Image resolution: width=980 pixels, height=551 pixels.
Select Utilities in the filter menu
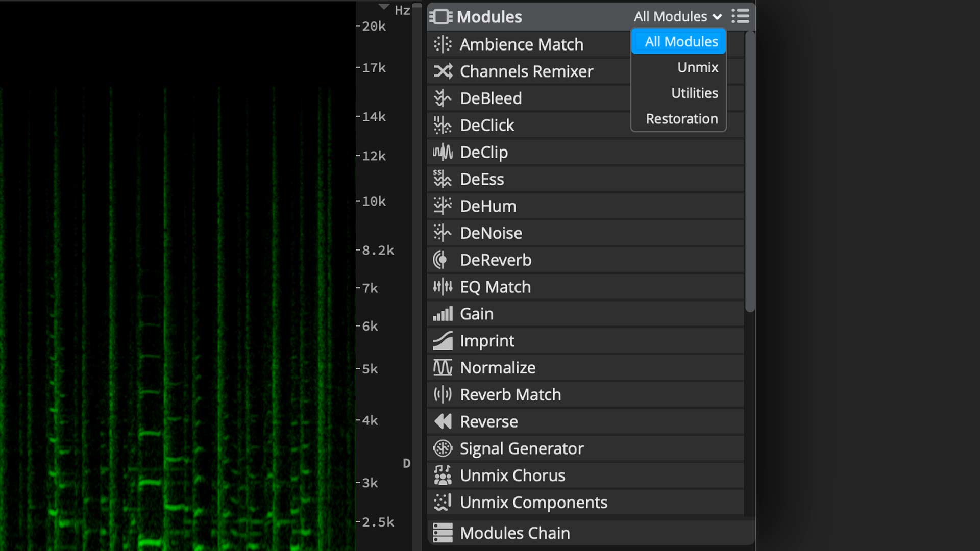(x=694, y=93)
